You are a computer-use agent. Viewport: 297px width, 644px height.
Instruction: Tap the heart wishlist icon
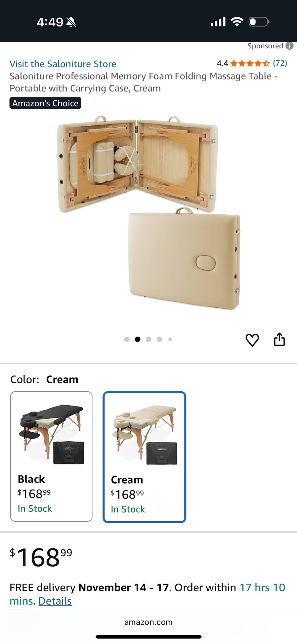[x=252, y=340]
